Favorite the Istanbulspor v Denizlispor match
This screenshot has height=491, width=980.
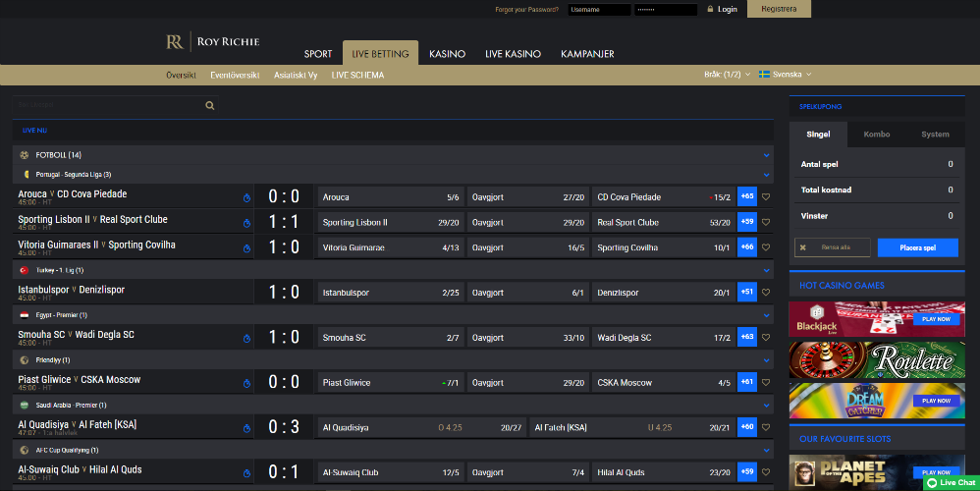(x=766, y=292)
